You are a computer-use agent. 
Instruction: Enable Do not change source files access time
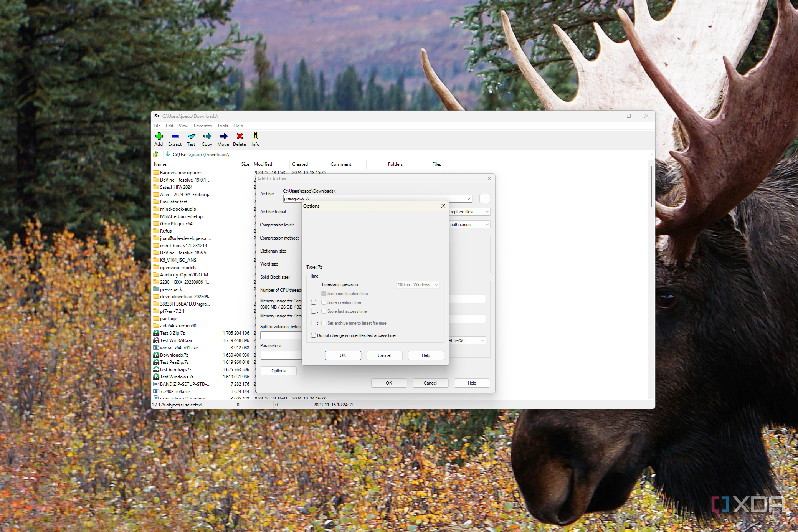(x=314, y=335)
